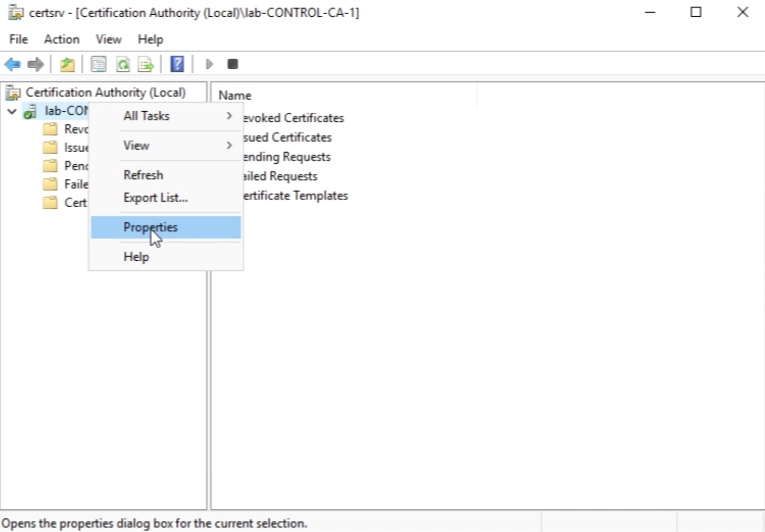Choose Refresh in the context menu

pyautogui.click(x=143, y=175)
